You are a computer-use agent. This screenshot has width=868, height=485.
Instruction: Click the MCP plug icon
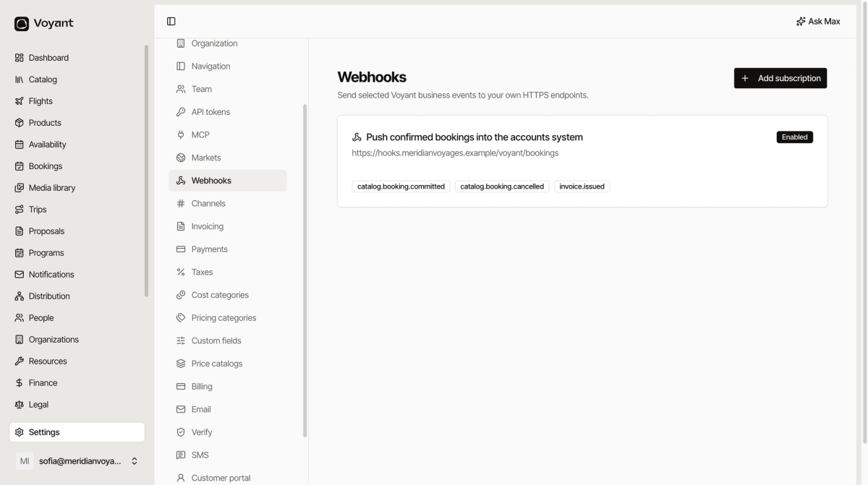click(x=181, y=135)
